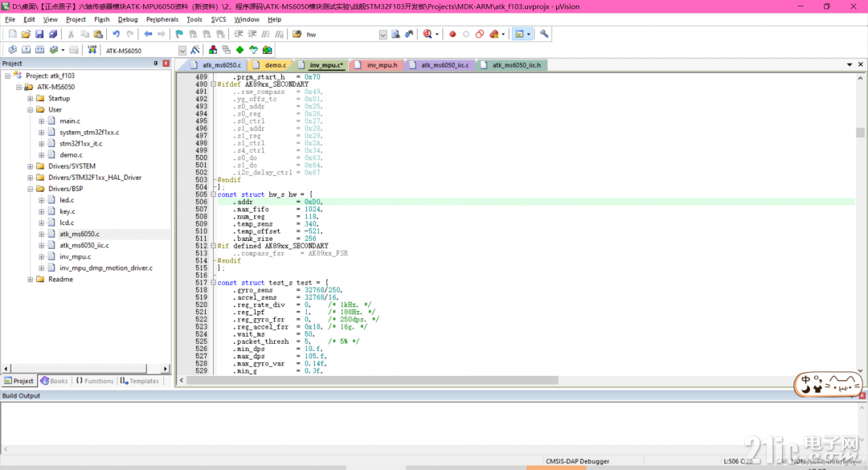Image resolution: width=868 pixels, height=470 pixels.
Task: Rebuild all target files
Action: click(39, 50)
